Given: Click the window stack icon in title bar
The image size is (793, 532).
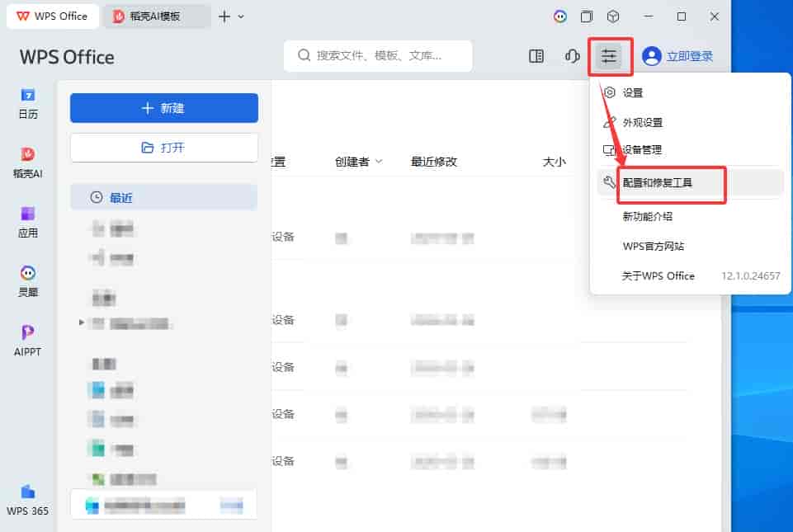Looking at the screenshot, I should tap(587, 16).
